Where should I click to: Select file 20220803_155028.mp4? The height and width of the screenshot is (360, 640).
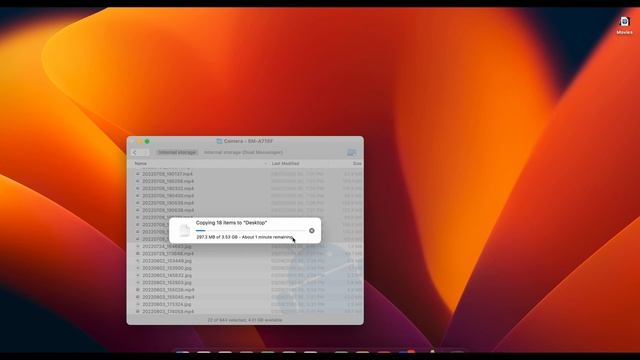[168, 290]
